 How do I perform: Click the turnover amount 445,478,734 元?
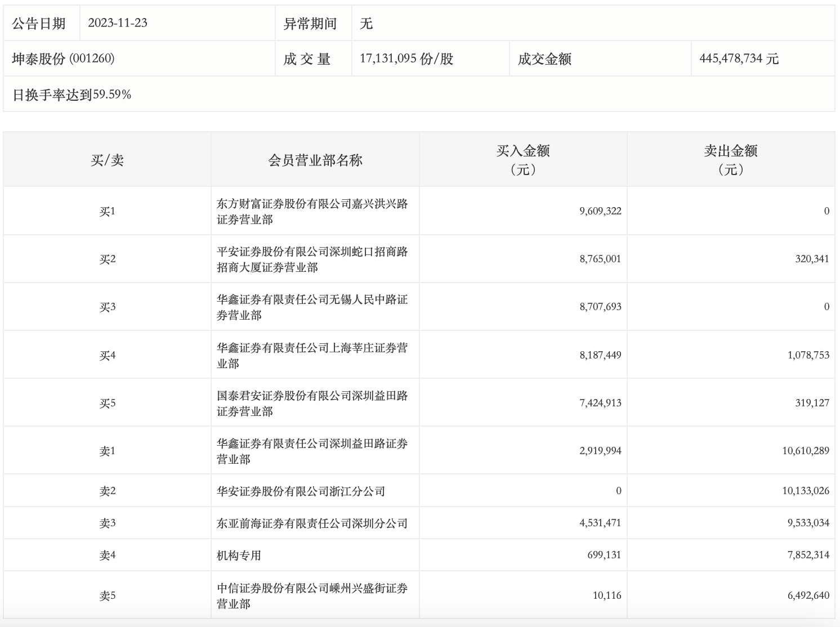pyautogui.click(x=739, y=59)
